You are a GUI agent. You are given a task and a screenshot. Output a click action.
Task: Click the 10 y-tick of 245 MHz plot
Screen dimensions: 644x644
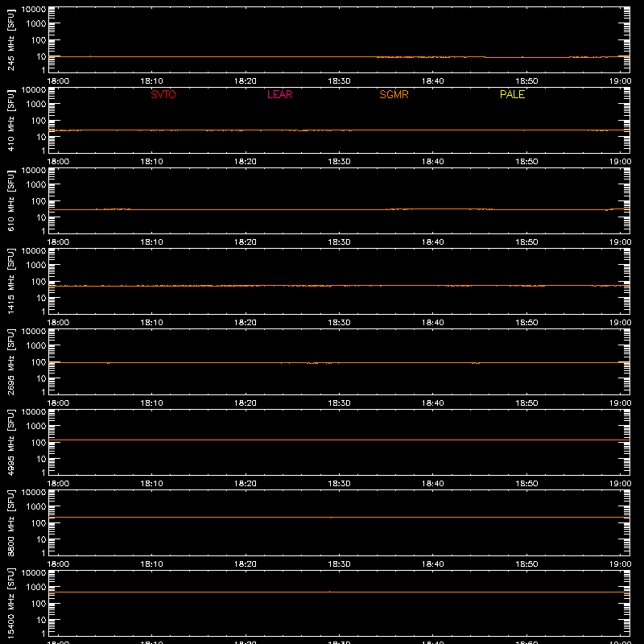42,56
